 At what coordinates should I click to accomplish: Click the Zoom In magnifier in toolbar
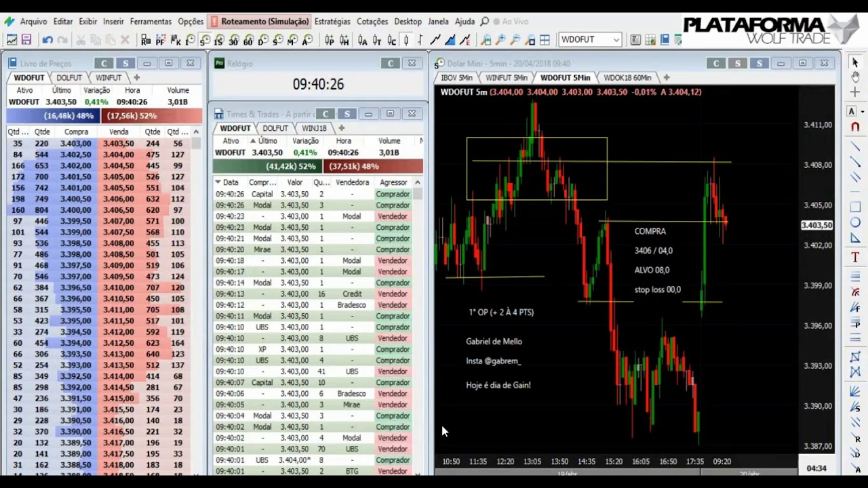click(x=500, y=40)
